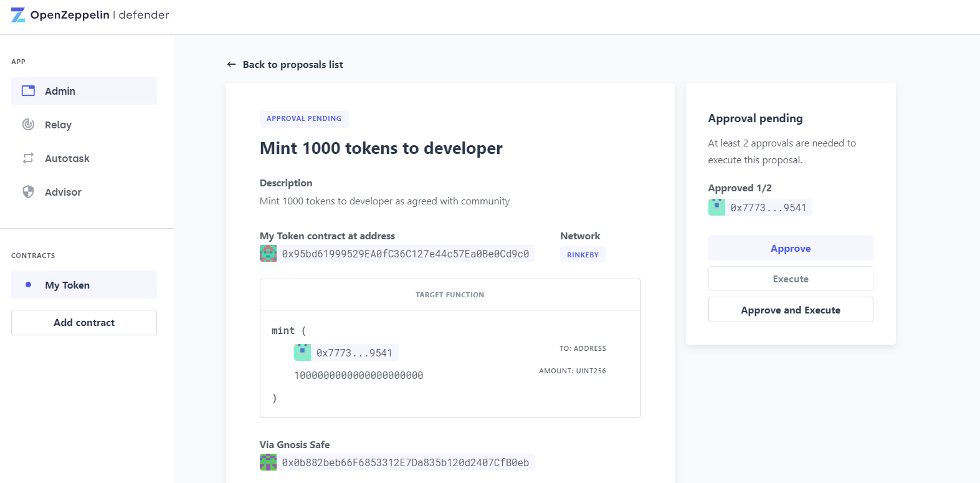The width and height of the screenshot is (980, 483).
Task: Click the Admin window icon in sidebar
Action: (28, 91)
